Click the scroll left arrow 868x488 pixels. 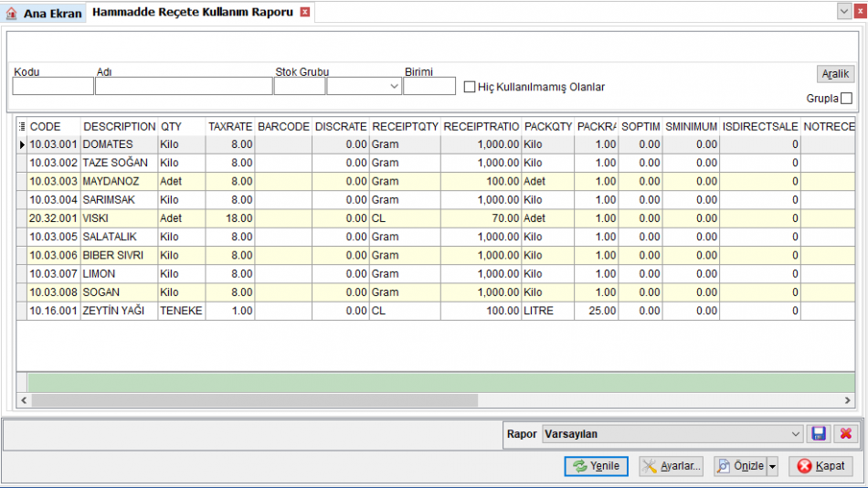pos(24,400)
